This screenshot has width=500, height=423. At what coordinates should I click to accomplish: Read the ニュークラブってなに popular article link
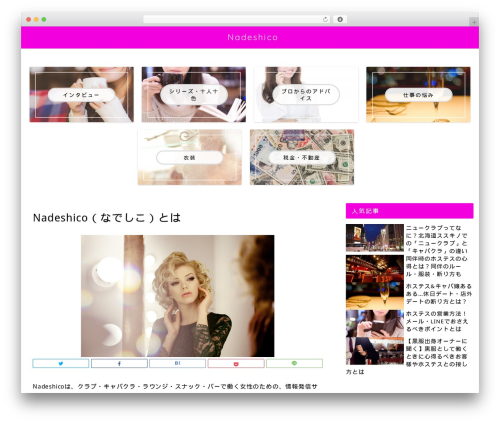tap(436, 239)
